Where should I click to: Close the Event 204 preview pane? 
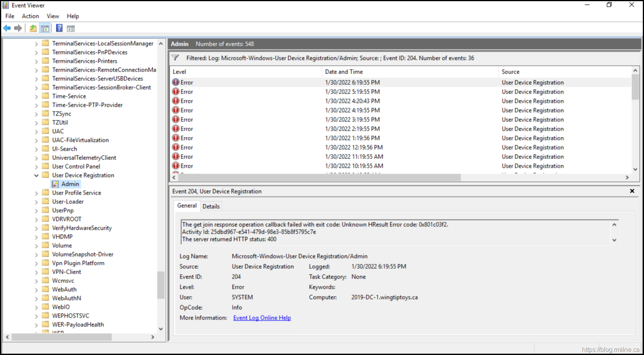point(632,191)
